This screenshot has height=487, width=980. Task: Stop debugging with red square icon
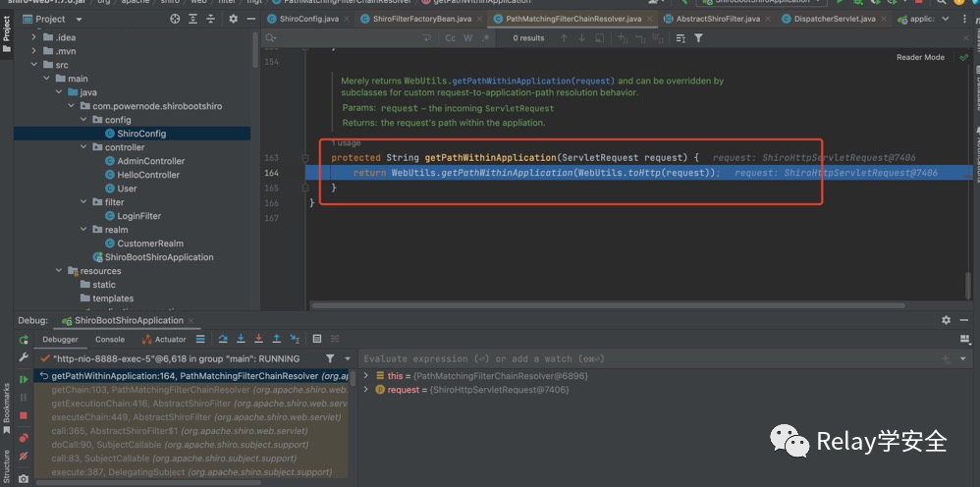(x=24, y=415)
